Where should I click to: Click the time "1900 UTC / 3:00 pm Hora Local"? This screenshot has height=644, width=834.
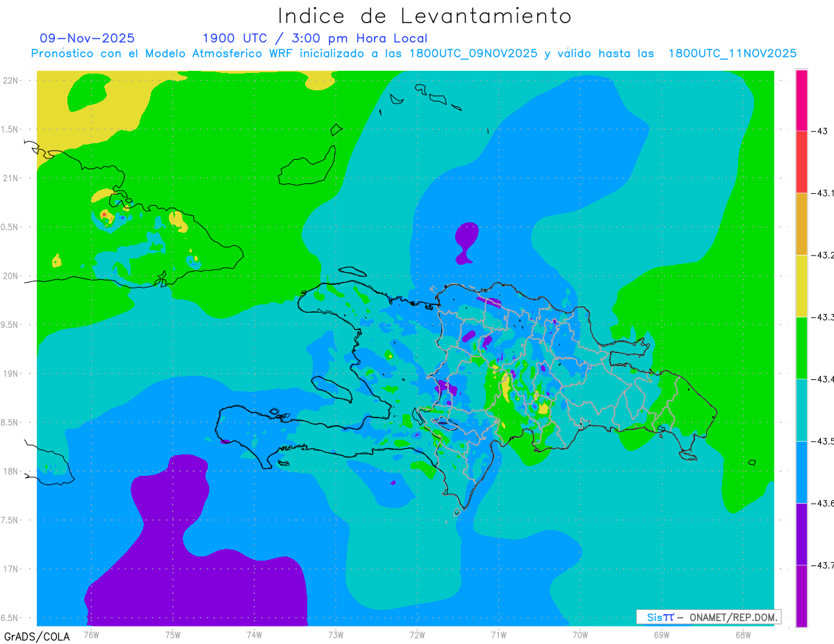pyautogui.click(x=315, y=38)
